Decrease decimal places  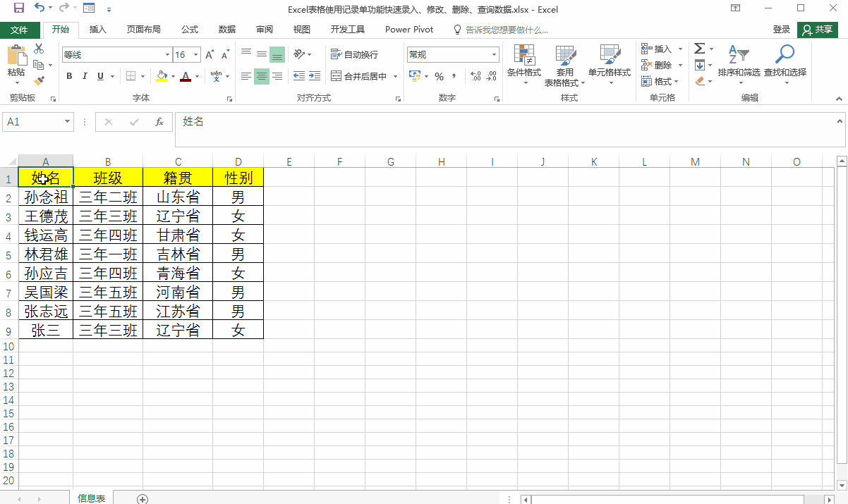pyautogui.click(x=493, y=76)
